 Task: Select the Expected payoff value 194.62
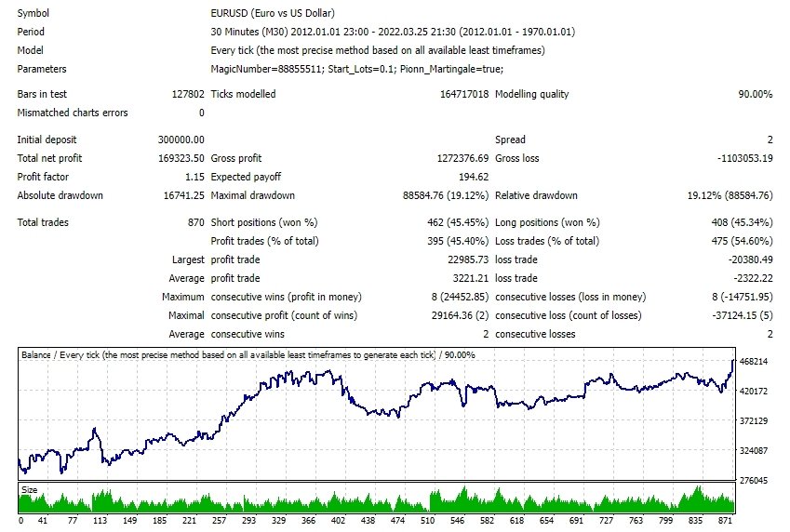coord(474,178)
